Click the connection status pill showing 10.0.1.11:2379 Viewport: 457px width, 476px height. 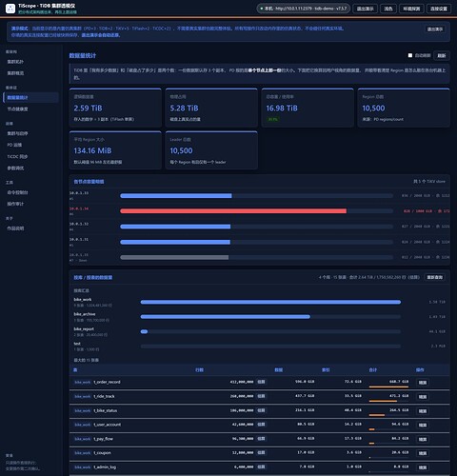coord(304,9)
